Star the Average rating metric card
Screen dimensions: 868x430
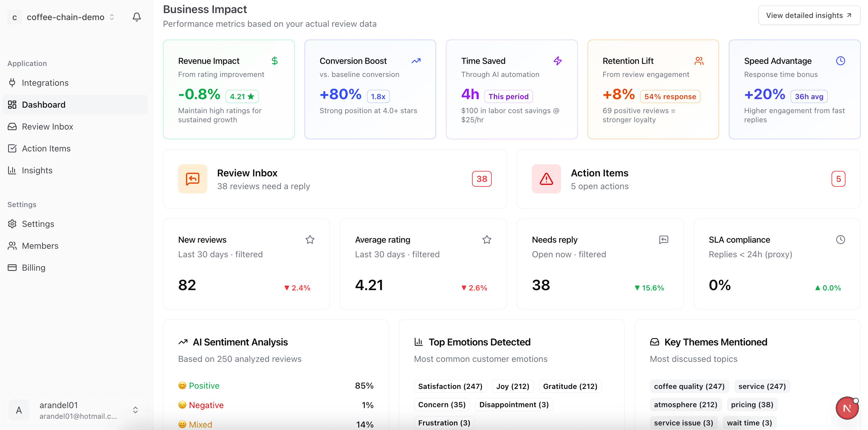[487, 239]
